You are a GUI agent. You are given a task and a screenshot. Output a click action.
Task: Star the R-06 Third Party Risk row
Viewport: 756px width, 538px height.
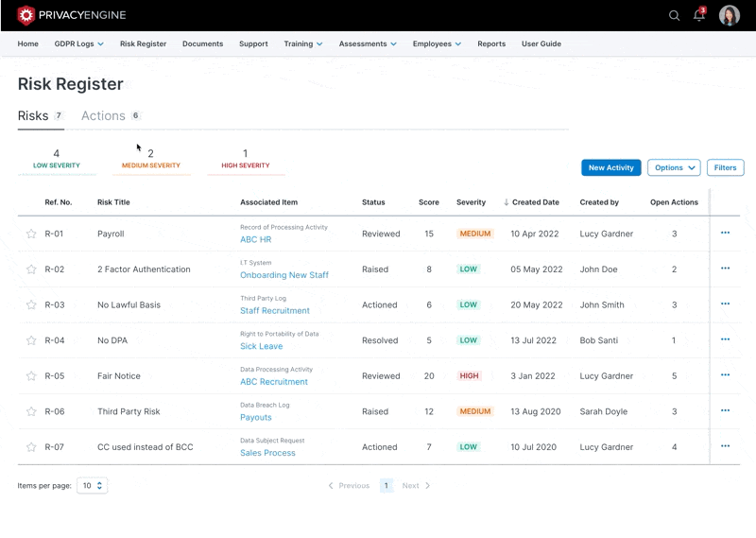coord(31,411)
